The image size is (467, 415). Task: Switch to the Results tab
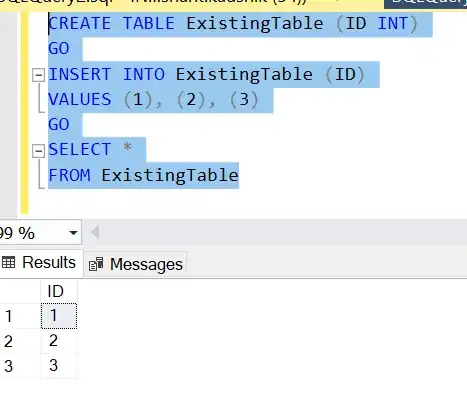[x=39, y=263]
